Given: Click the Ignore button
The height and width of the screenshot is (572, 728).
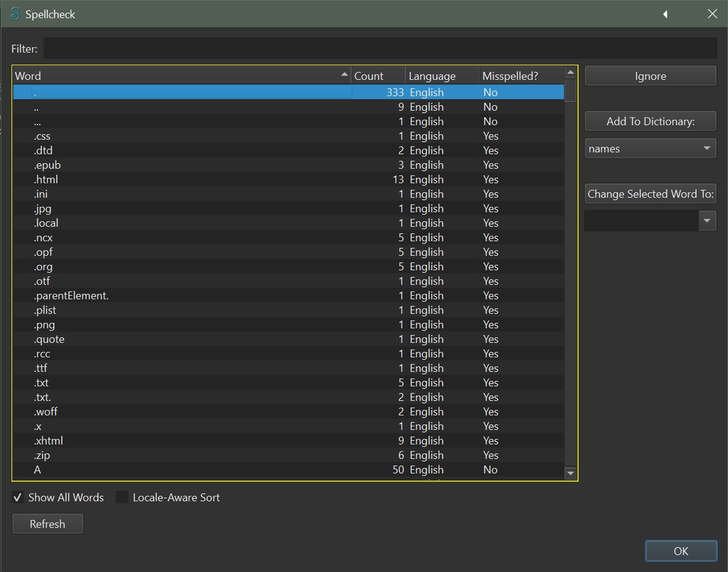Looking at the screenshot, I should (651, 76).
